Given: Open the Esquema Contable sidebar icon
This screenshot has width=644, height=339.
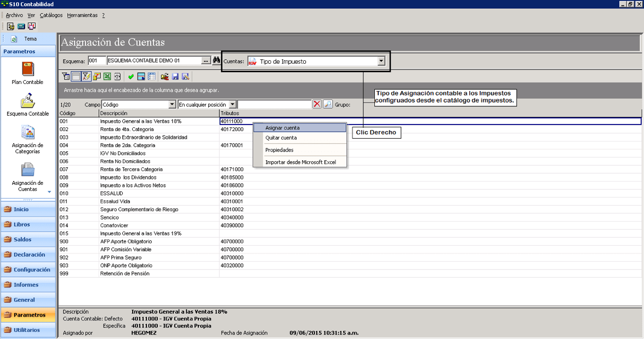Looking at the screenshot, I should coord(27,105).
